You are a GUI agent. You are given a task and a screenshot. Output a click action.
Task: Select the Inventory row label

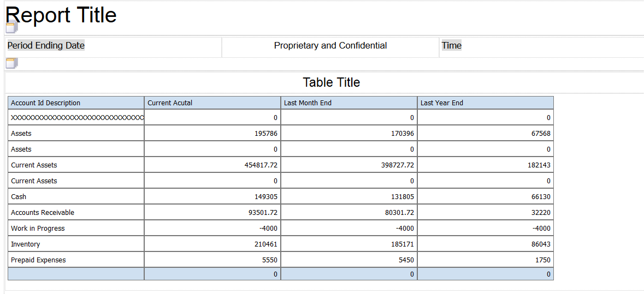(26, 244)
